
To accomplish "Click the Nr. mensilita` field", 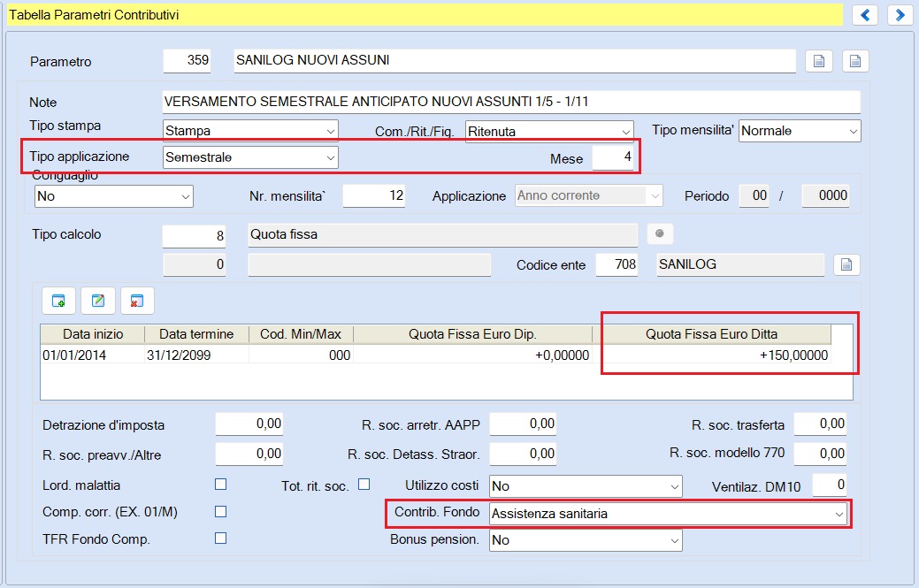I will tap(374, 195).
